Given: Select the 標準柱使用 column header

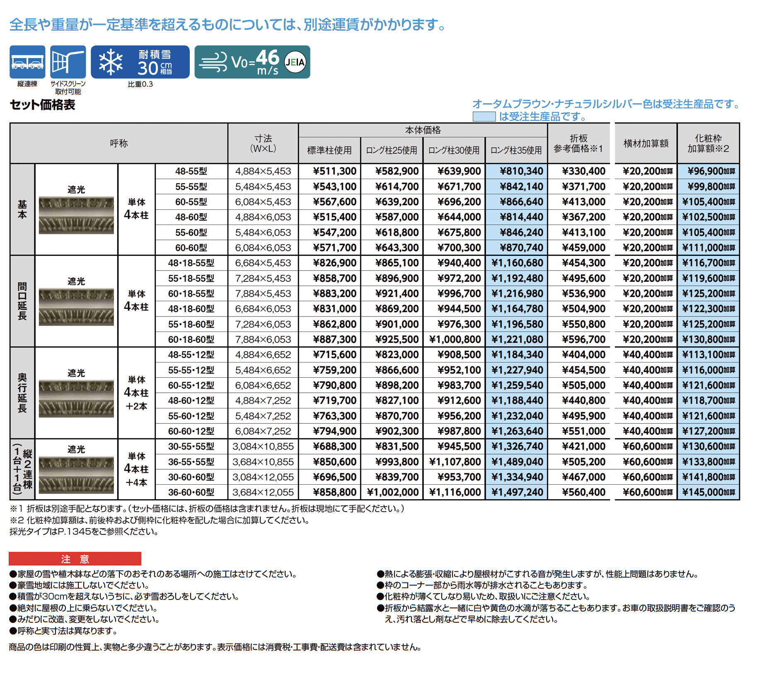Looking at the screenshot, I should [x=329, y=150].
